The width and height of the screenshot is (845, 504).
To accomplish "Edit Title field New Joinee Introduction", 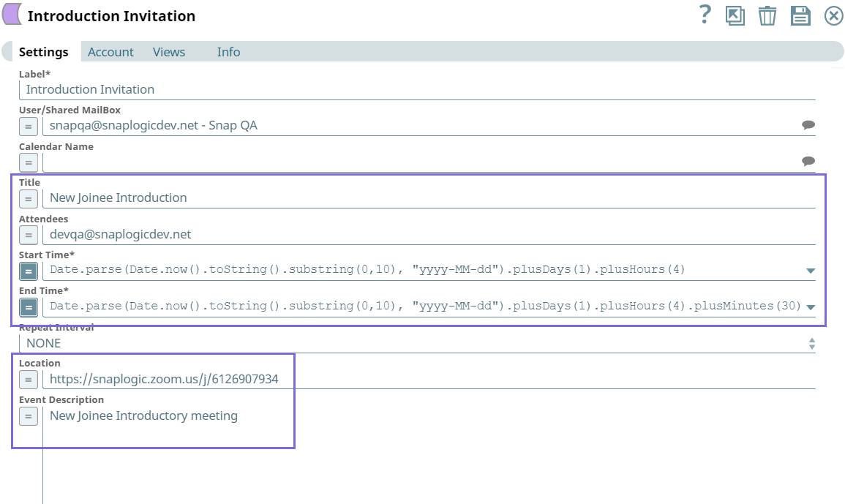I will point(429,198).
